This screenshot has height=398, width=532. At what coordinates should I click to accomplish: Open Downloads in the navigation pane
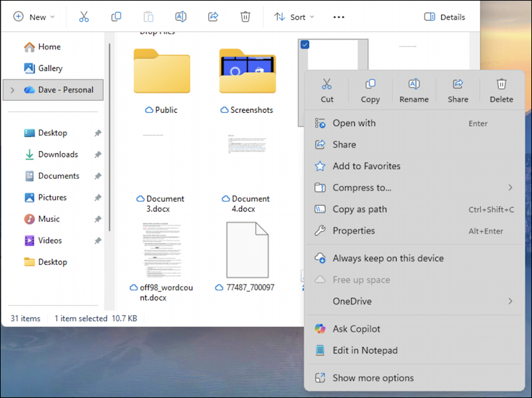58,155
